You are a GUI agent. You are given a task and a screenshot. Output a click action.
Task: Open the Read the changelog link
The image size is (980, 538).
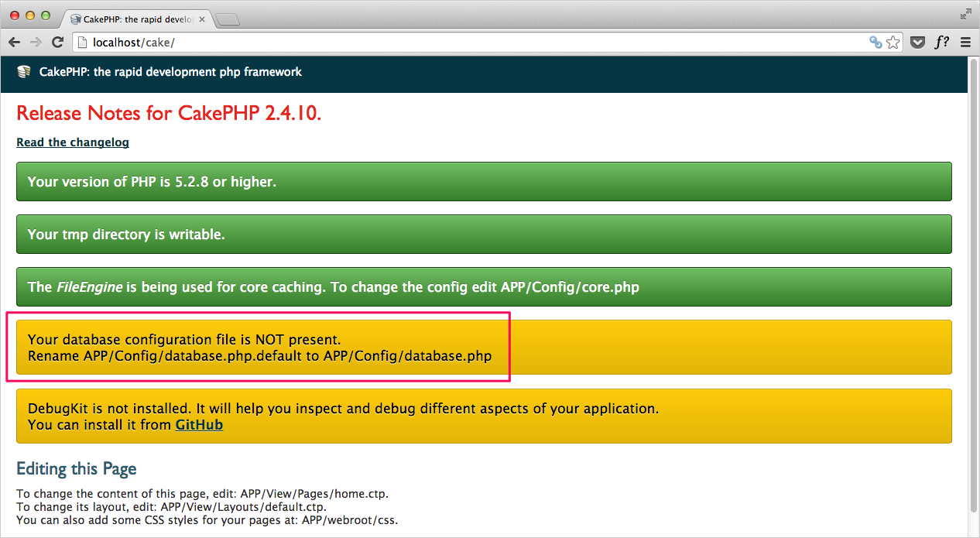coord(73,142)
